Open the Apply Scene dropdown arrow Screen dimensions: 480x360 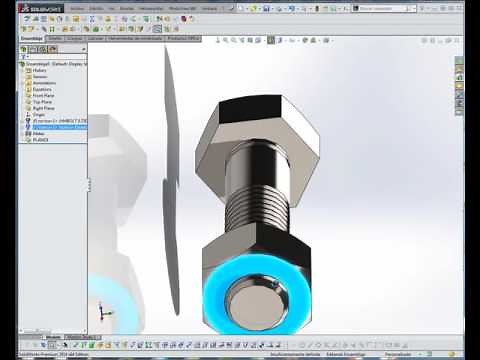point(319,41)
